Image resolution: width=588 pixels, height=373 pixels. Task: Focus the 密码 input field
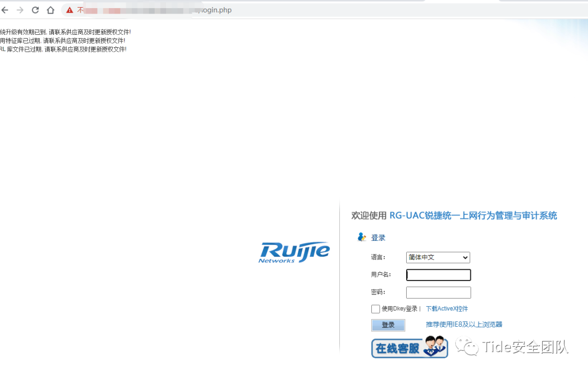pos(438,293)
